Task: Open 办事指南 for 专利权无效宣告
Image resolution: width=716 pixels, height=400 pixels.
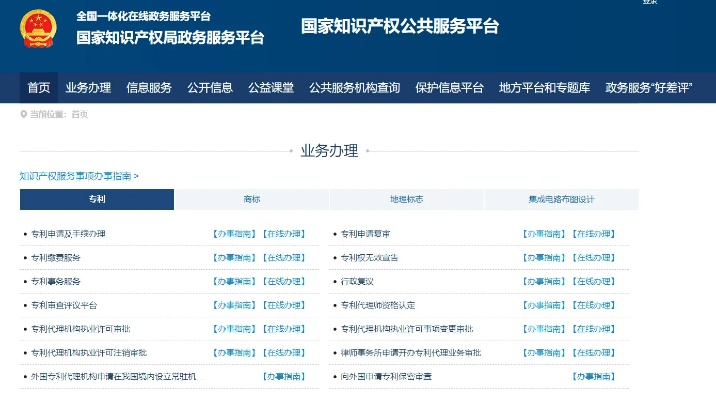Action: 543,258
